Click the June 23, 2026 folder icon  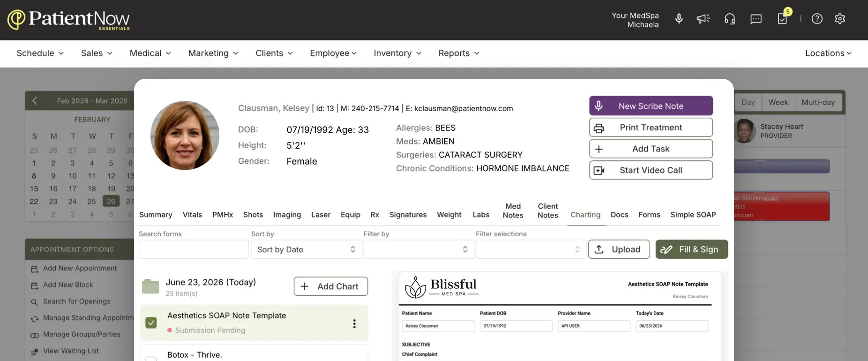coord(150,286)
